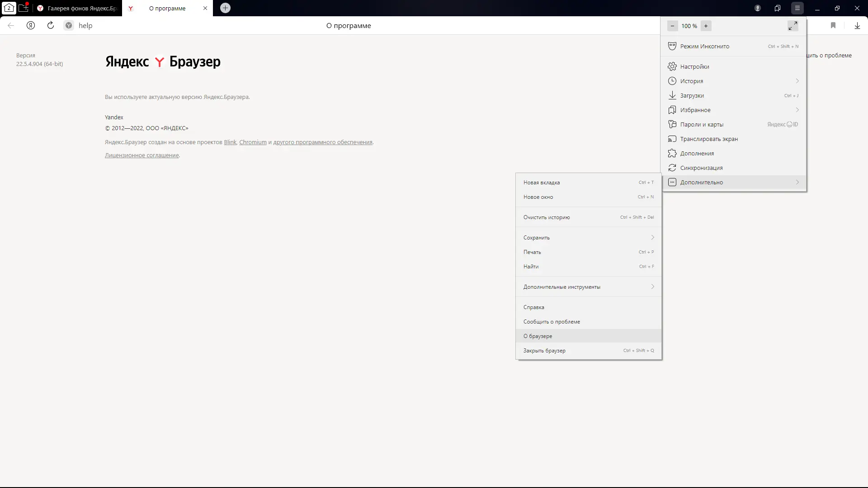Click the fullscreen expand icon in menu
The height and width of the screenshot is (488, 868).
[x=793, y=26]
